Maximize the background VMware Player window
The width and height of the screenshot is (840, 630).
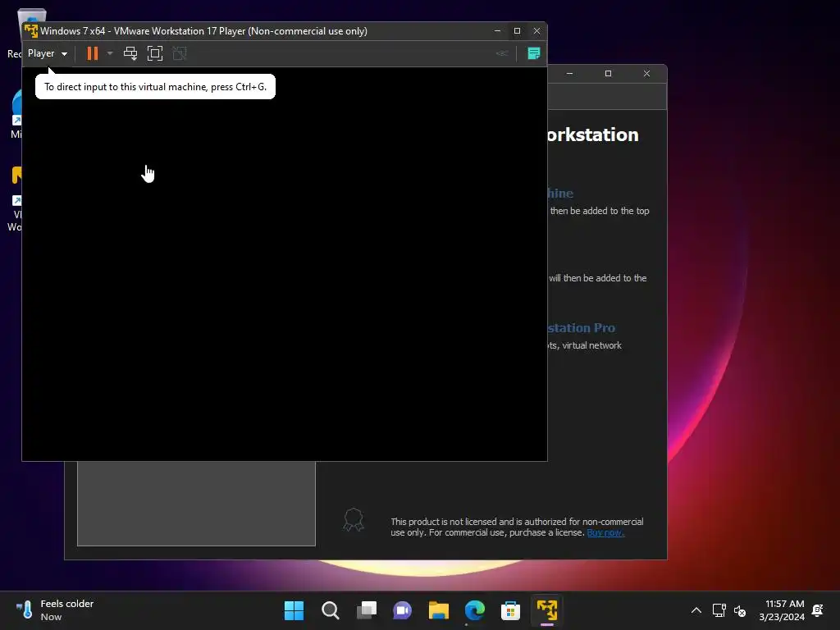coord(608,73)
